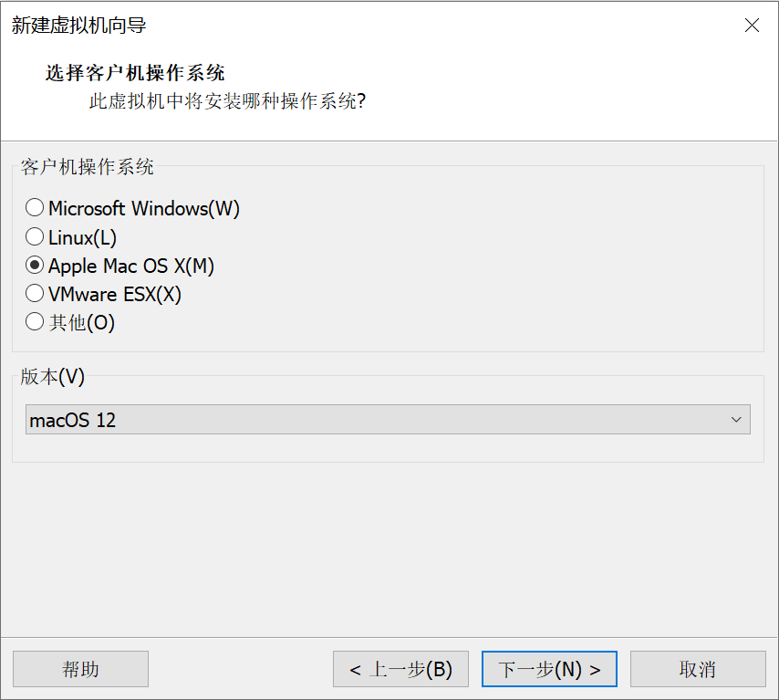Screen dimensions: 779x700
Task: Click the 选择客户机操作系统 heading
Action: [x=135, y=73]
